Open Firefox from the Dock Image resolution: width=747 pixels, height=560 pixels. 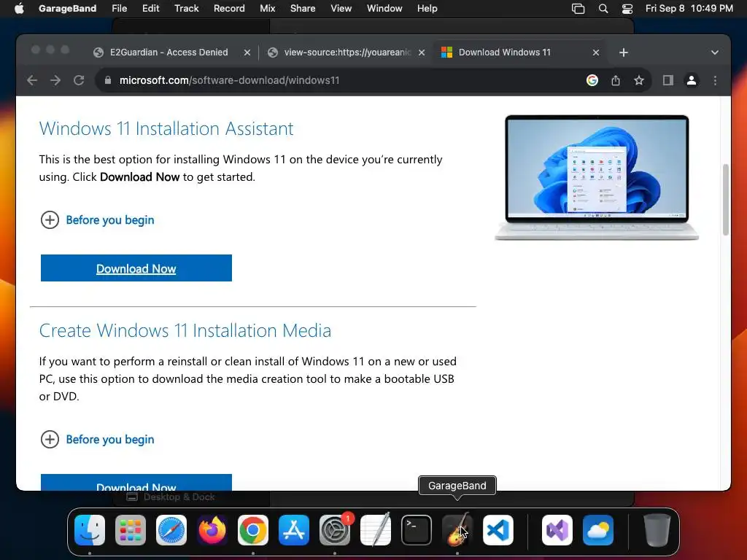coord(212,529)
